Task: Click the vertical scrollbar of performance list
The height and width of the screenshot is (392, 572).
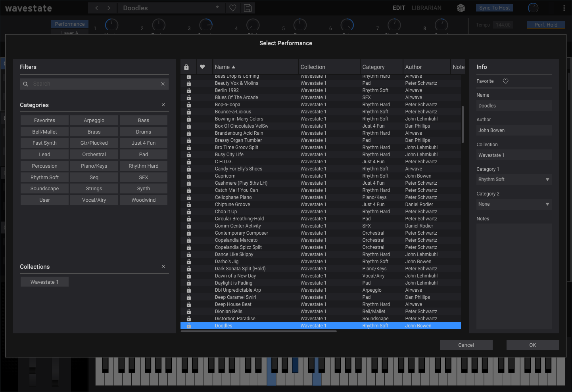Action: (463, 124)
